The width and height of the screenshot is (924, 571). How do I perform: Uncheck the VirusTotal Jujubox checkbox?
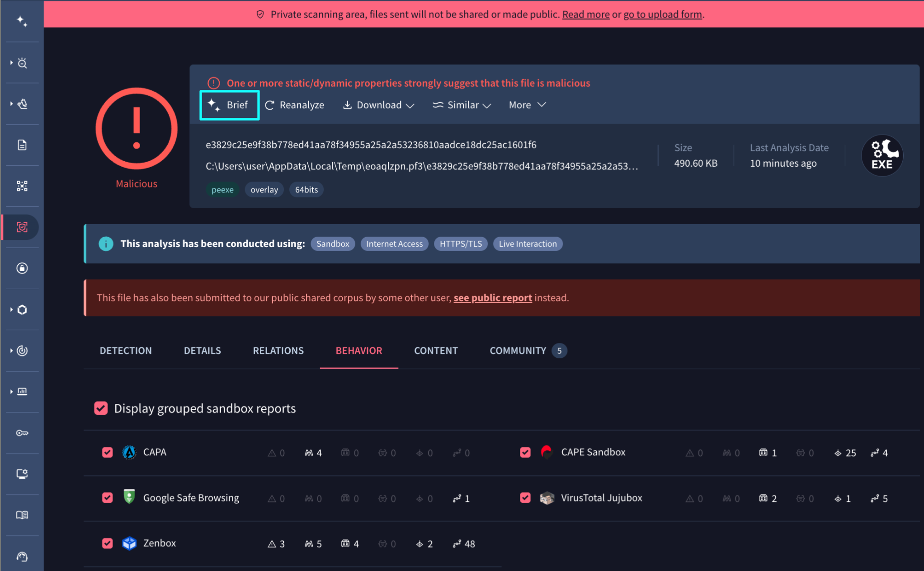click(x=525, y=498)
